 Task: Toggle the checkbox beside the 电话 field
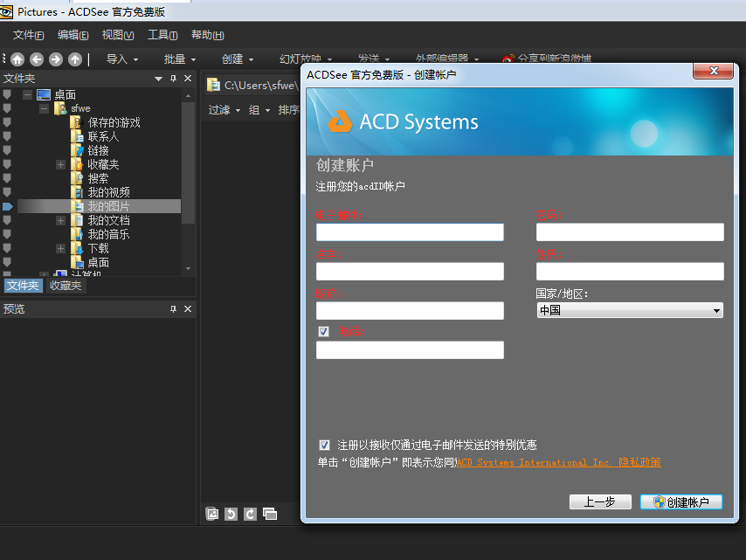click(x=324, y=332)
